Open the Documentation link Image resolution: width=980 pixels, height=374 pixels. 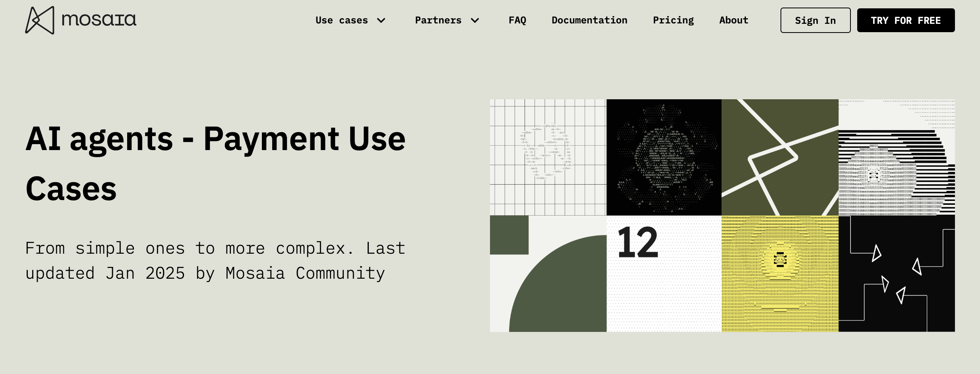point(589,20)
